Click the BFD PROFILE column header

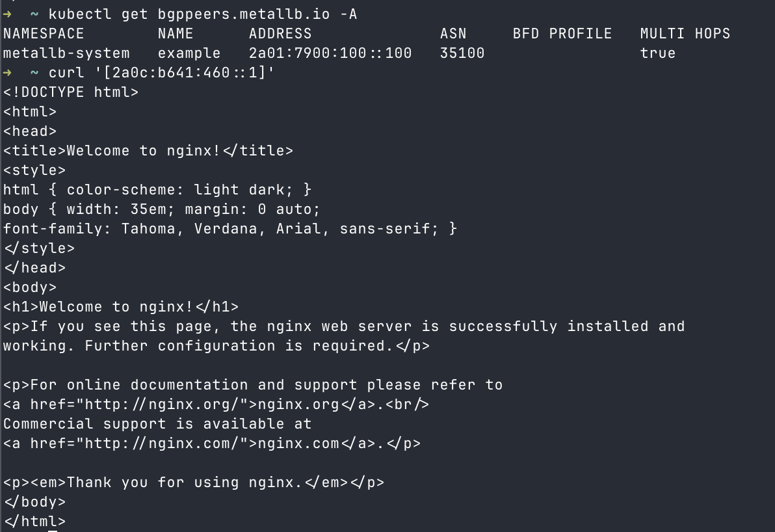(x=562, y=34)
